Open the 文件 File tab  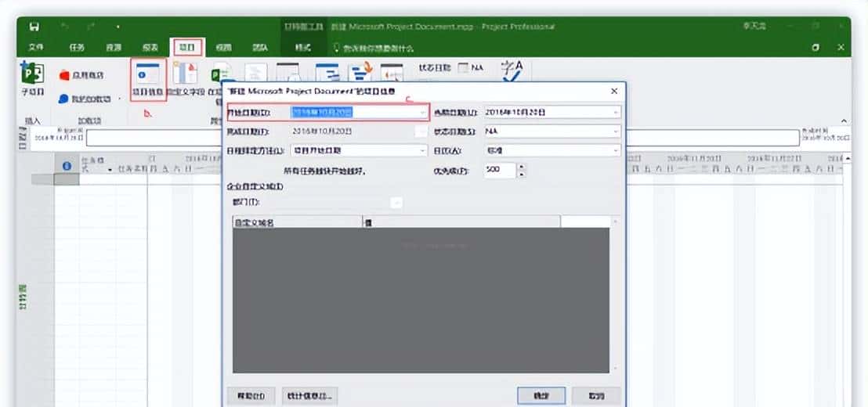click(x=36, y=48)
